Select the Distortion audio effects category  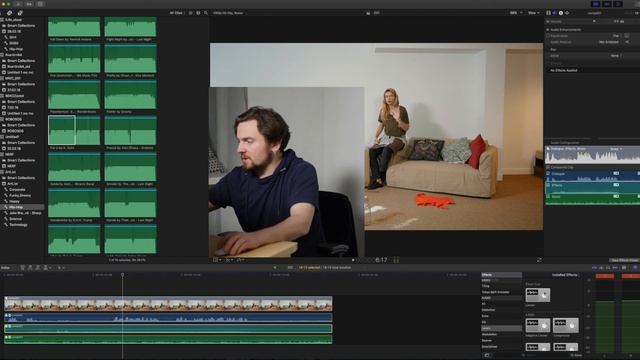489,310
